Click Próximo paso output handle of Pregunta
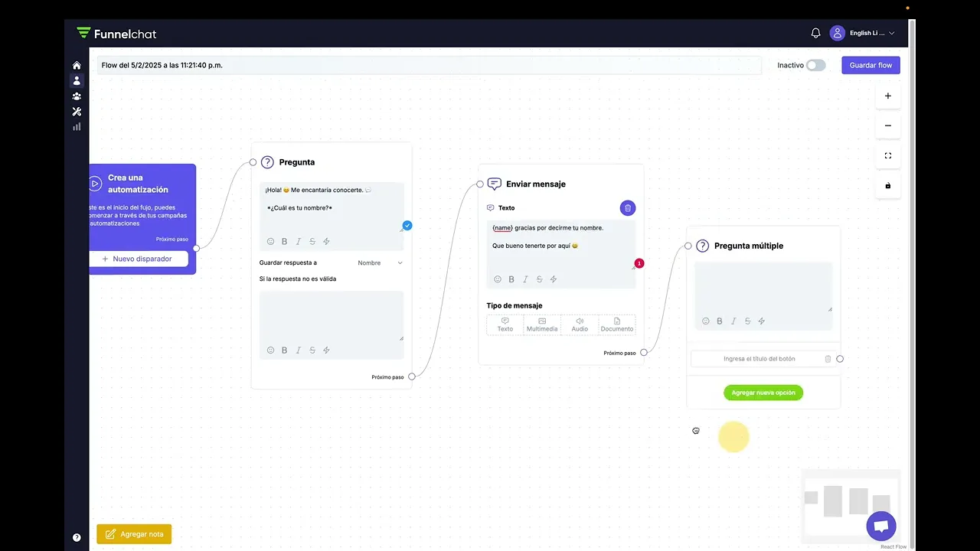980x551 pixels. click(x=412, y=377)
